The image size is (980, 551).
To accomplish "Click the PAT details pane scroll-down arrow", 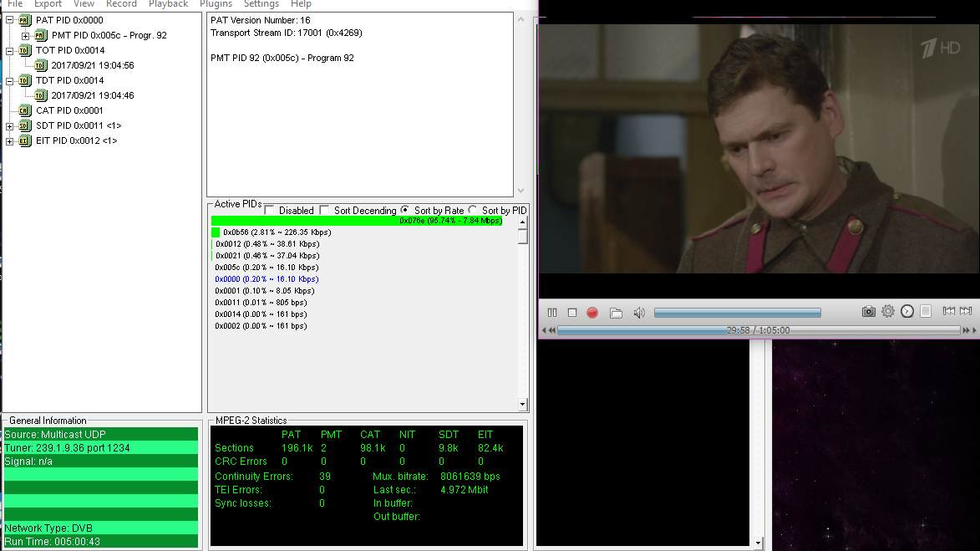I will pos(520,190).
